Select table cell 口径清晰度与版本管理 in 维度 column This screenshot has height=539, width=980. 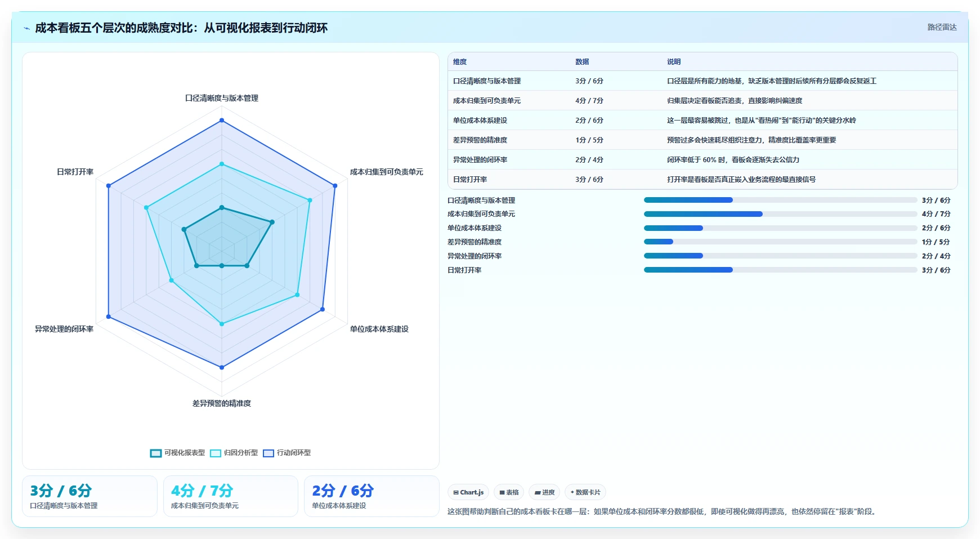coord(487,81)
